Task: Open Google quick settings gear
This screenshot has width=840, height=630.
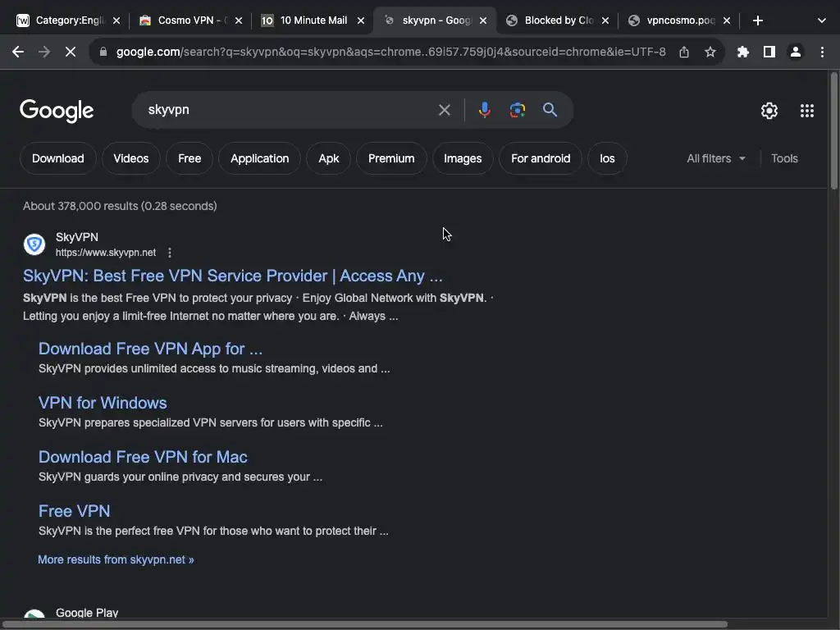Action: click(769, 111)
